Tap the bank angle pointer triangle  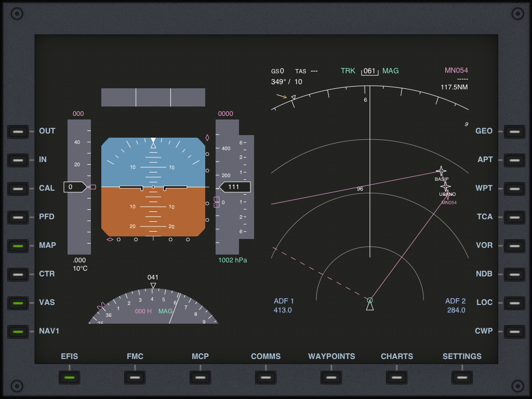[x=153, y=145]
